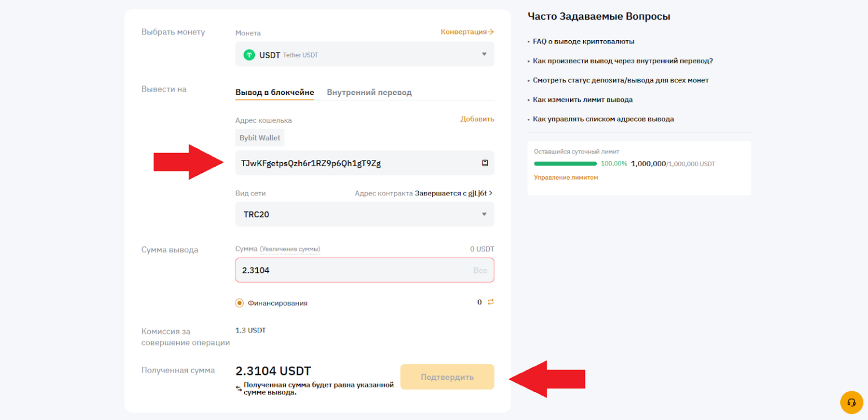The width and height of the screenshot is (868, 420).
Task: Click the withdrawal amount input field
Action: click(350, 270)
